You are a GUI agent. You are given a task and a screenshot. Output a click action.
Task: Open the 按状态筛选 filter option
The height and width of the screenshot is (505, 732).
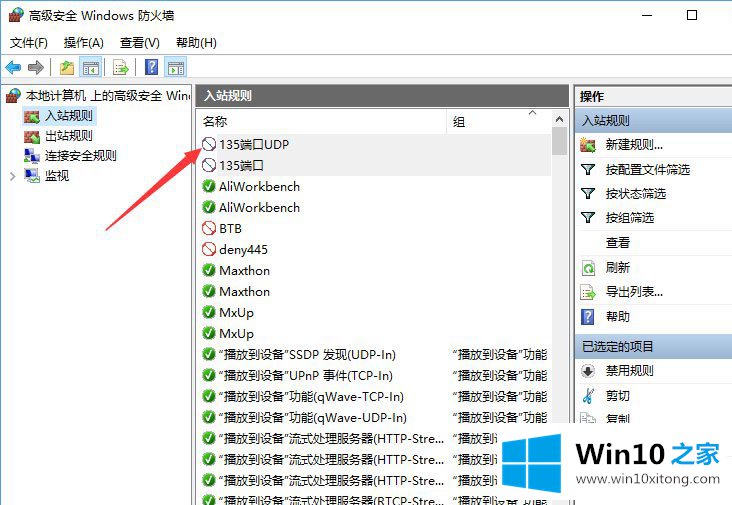pos(635,193)
